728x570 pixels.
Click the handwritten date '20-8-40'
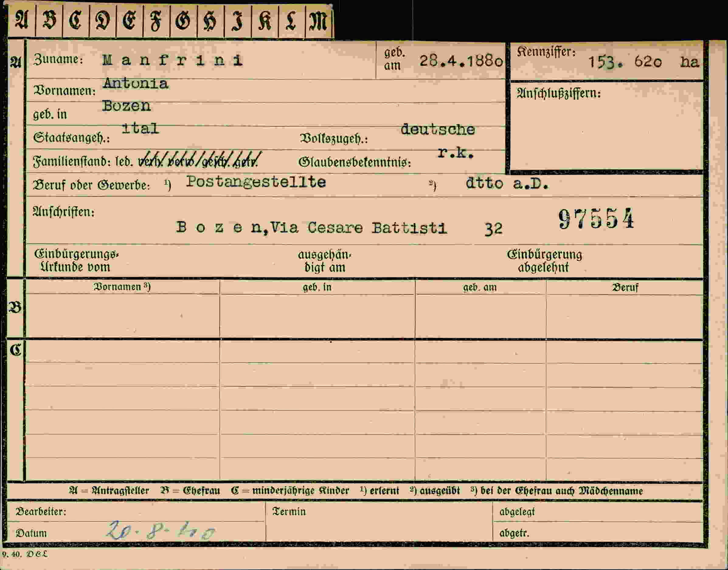160,530
